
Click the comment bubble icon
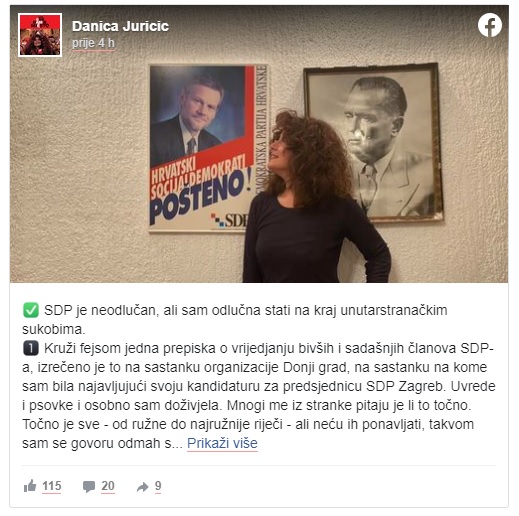tap(89, 486)
